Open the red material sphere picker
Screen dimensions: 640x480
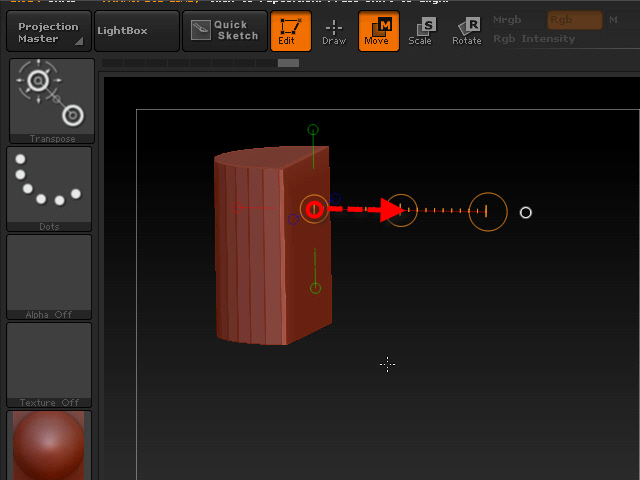click(x=49, y=445)
